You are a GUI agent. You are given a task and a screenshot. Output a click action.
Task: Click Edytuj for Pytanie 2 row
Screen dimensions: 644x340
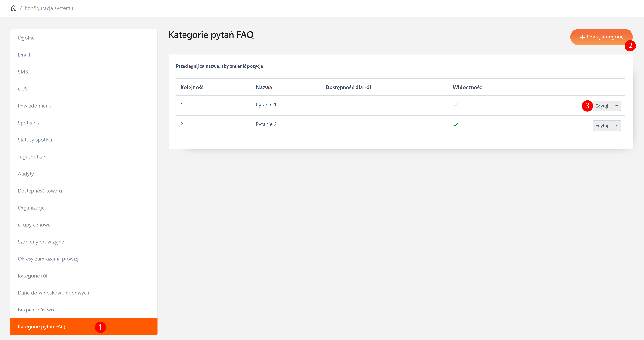point(602,126)
